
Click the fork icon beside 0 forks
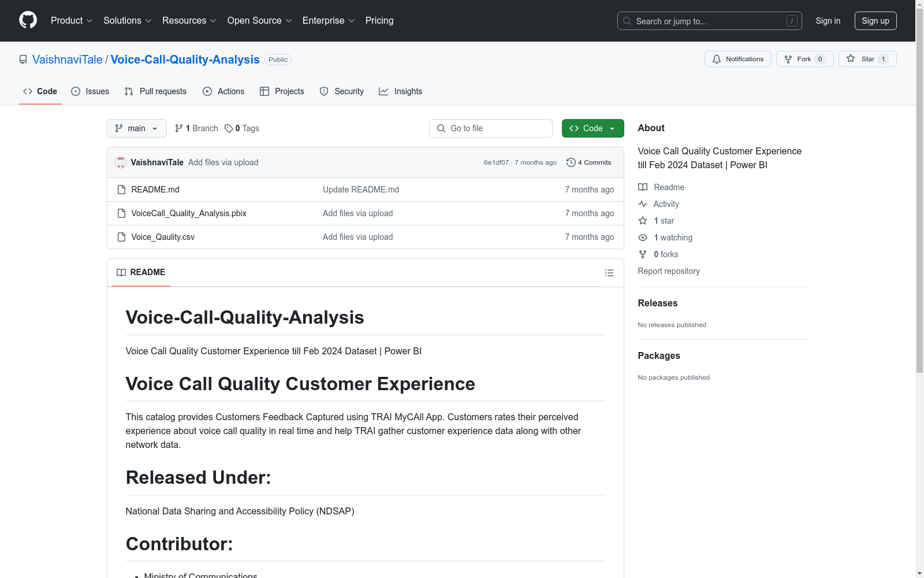coord(643,254)
